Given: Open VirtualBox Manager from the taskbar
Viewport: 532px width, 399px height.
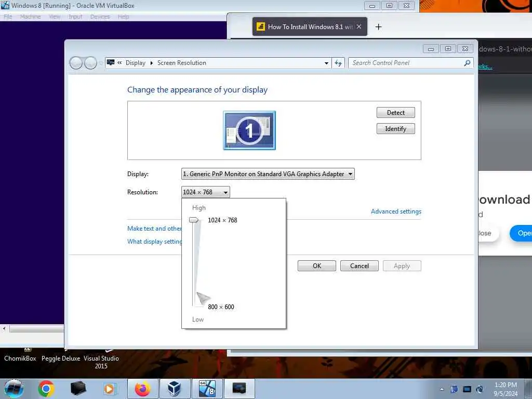Looking at the screenshot, I should pyautogui.click(x=175, y=389).
